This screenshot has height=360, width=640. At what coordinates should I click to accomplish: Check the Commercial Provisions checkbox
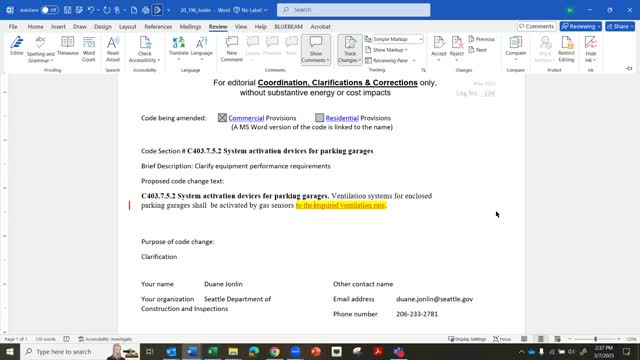click(x=222, y=118)
